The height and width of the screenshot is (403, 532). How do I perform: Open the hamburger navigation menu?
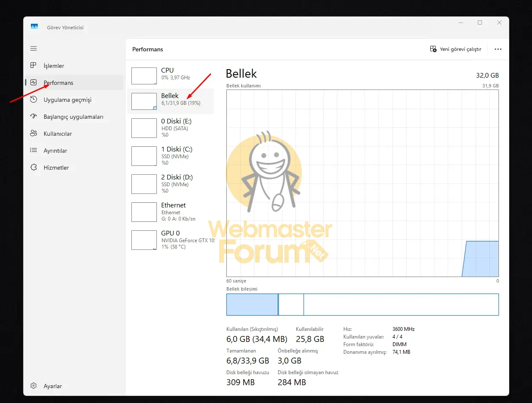point(33,48)
